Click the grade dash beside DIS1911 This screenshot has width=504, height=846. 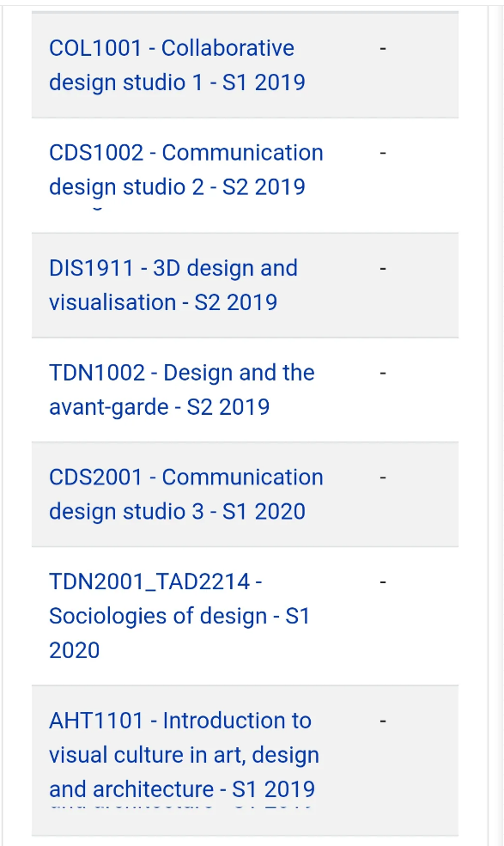coord(383,268)
